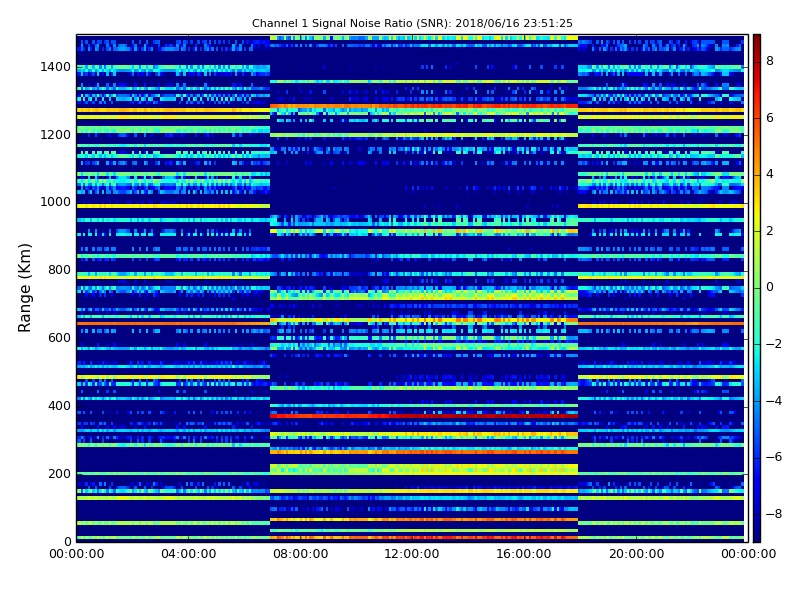Click the colorbar label −6

pyautogui.click(x=774, y=457)
